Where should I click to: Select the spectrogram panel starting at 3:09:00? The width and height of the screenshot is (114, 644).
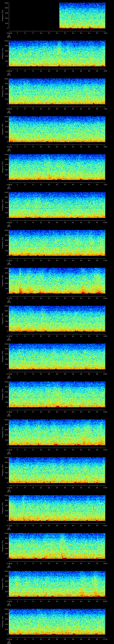pyautogui.click(x=57, y=205)
